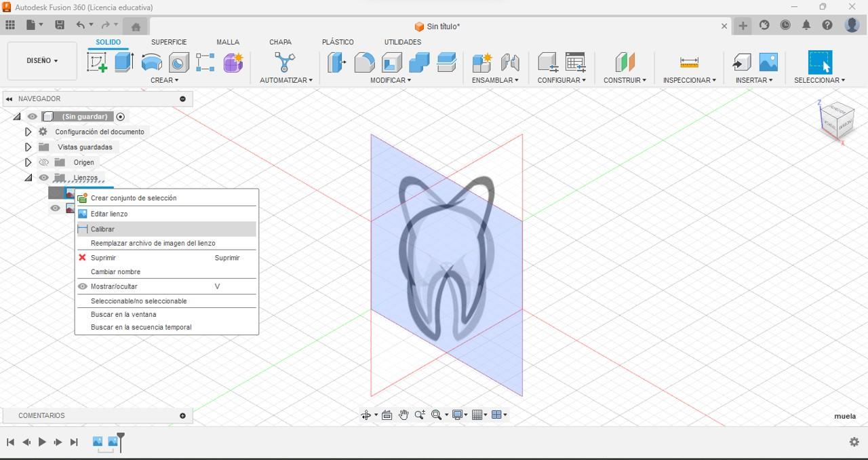Select the Shell tool icon
This screenshot has width=868, height=460.
(x=392, y=62)
